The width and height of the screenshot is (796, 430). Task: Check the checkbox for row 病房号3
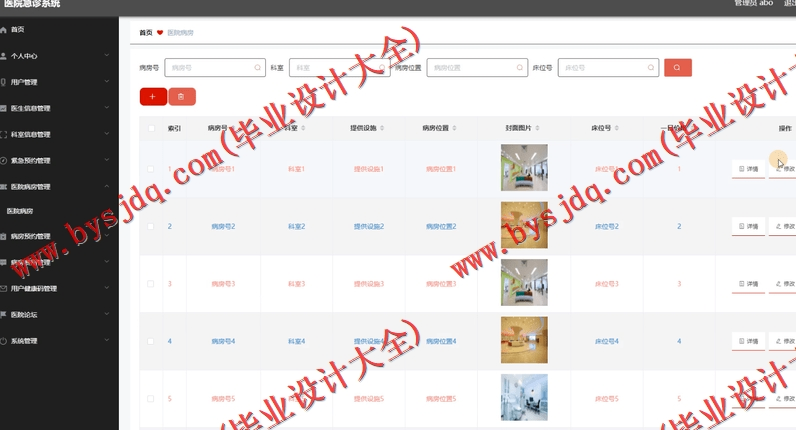pyautogui.click(x=150, y=284)
